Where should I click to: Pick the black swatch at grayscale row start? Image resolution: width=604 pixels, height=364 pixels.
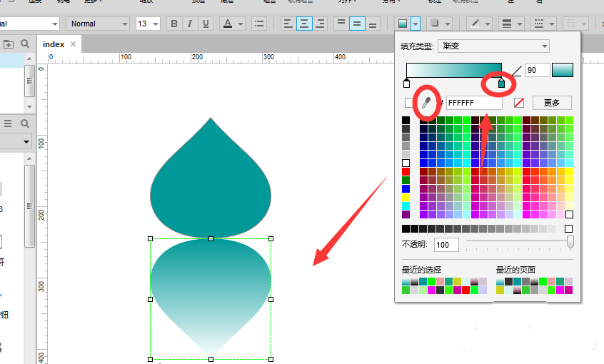pos(406,229)
